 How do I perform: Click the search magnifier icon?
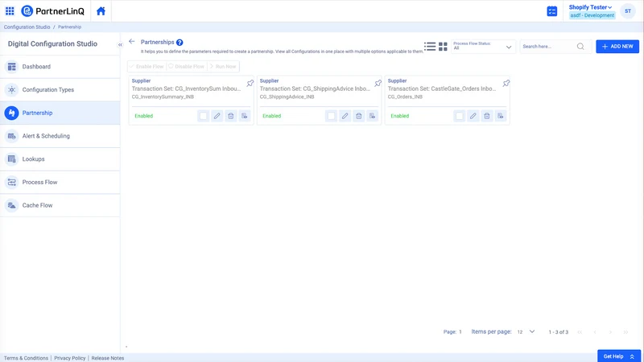point(580,47)
